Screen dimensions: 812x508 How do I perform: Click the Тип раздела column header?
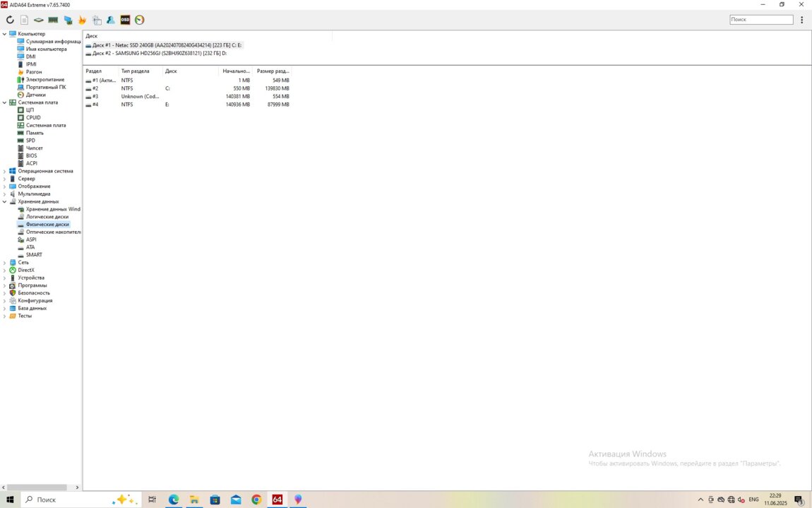pos(135,71)
